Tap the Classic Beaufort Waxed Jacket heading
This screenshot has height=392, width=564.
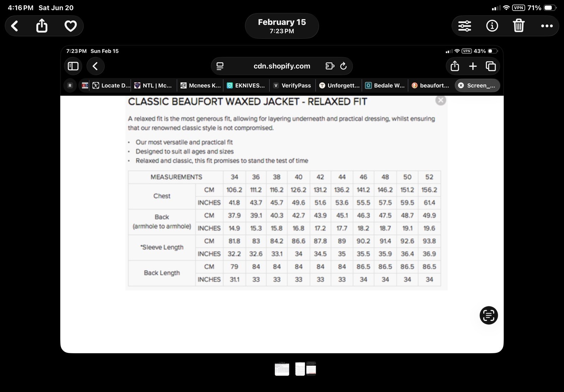point(247,102)
